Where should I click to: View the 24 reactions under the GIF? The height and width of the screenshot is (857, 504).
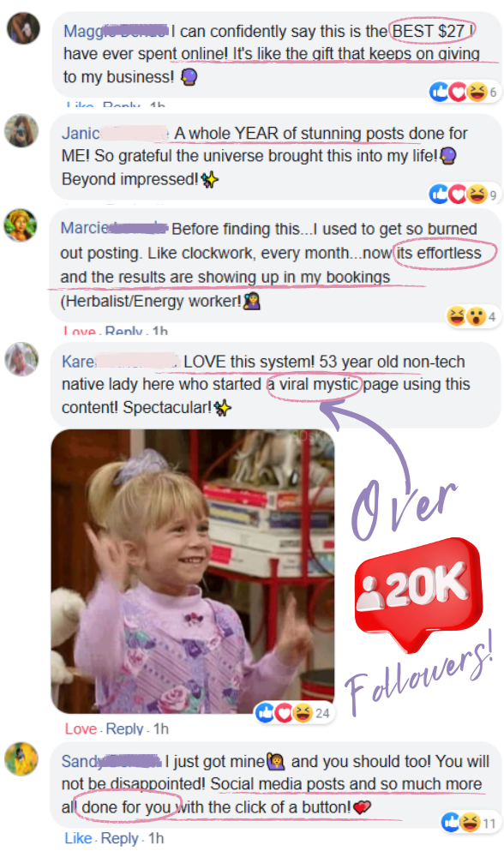pos(294,713)
